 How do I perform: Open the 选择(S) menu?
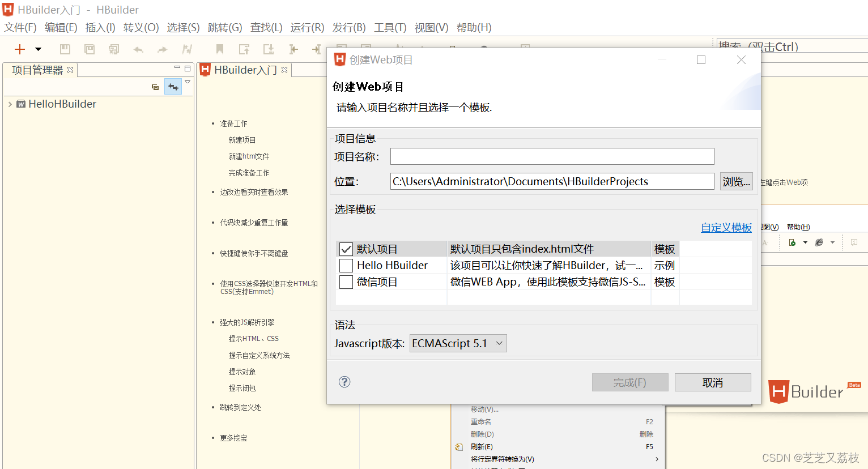(x=183, y=28)
